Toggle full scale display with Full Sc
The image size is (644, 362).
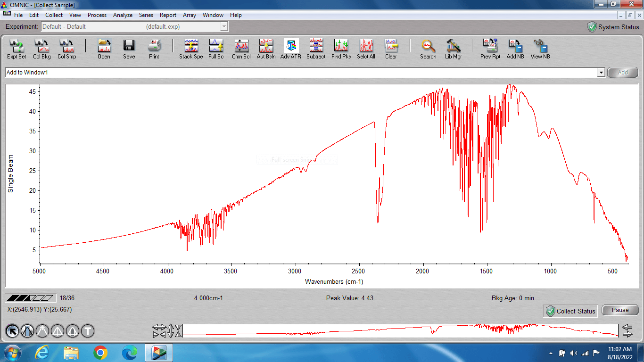[216, 49]
